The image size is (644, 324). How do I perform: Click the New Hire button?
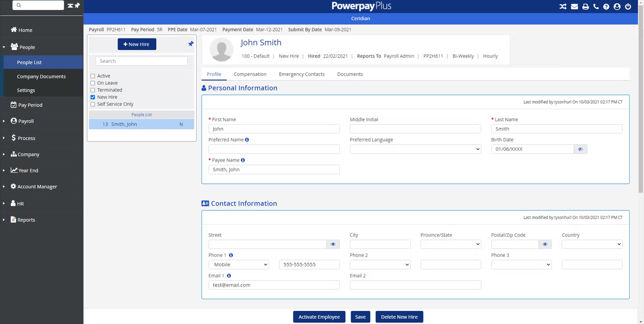[137, 44]
